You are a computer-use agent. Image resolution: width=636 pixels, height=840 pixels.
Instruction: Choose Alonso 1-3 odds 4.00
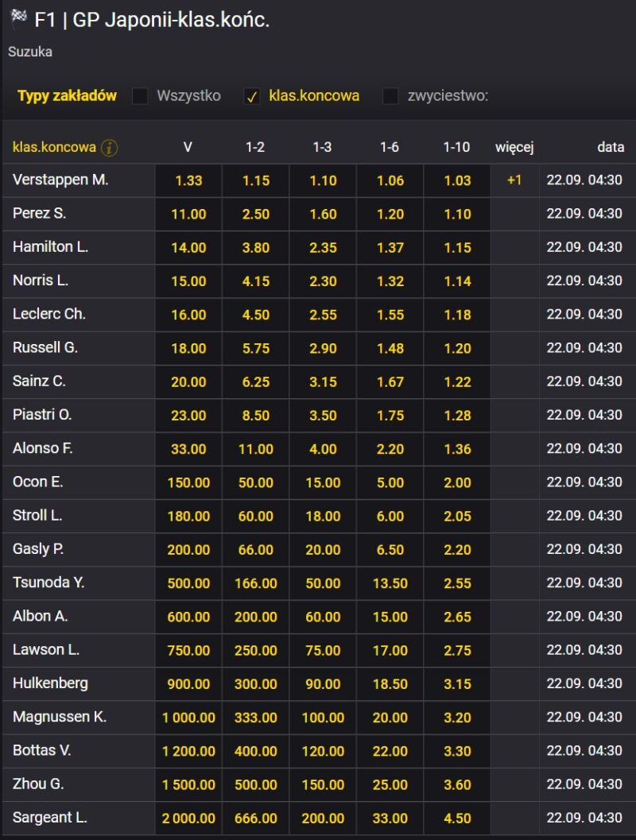323,449
